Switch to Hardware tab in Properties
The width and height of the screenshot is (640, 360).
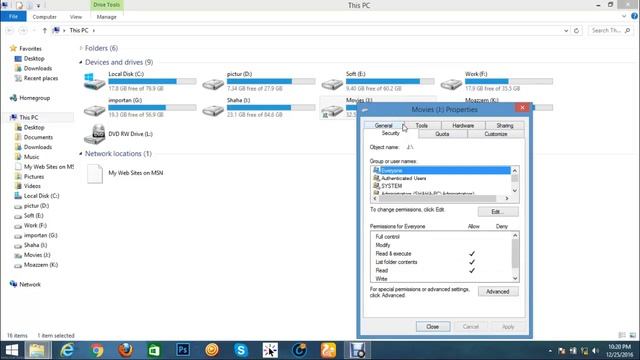pos(463,125)
